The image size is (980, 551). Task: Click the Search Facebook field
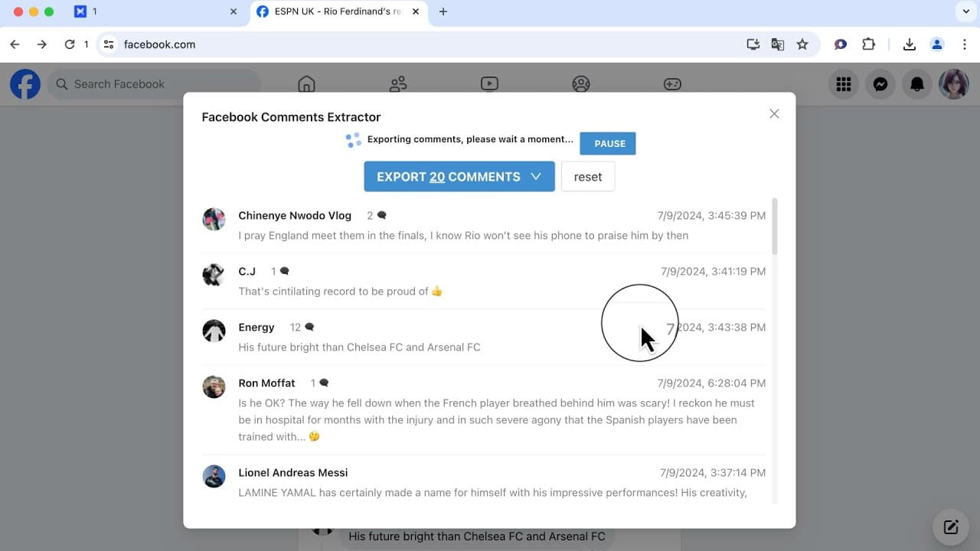click(154, 84)
